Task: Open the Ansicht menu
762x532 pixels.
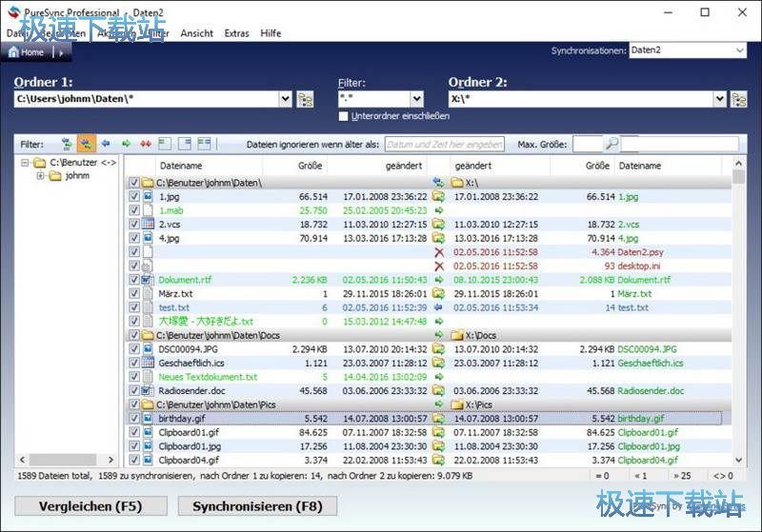Action: tap(196, 33)
